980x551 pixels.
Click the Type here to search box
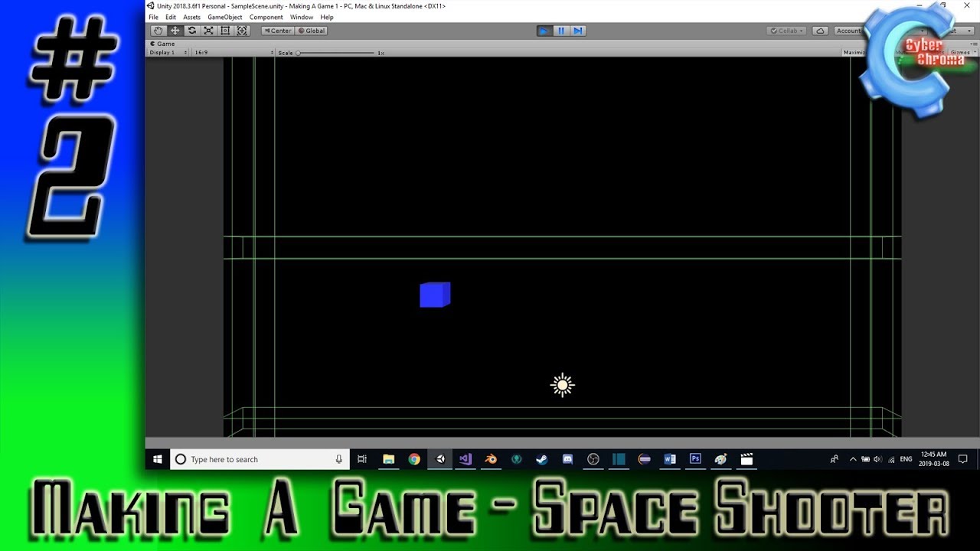[260, 459]
